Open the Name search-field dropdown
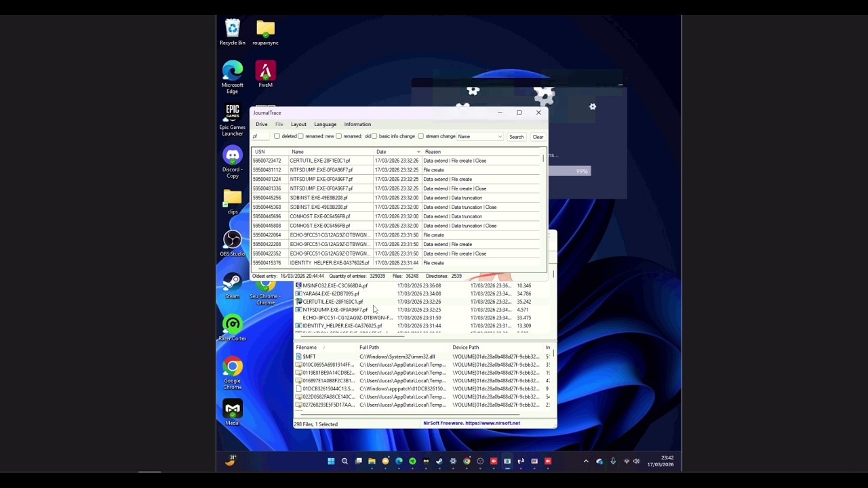 click(480, 137)
